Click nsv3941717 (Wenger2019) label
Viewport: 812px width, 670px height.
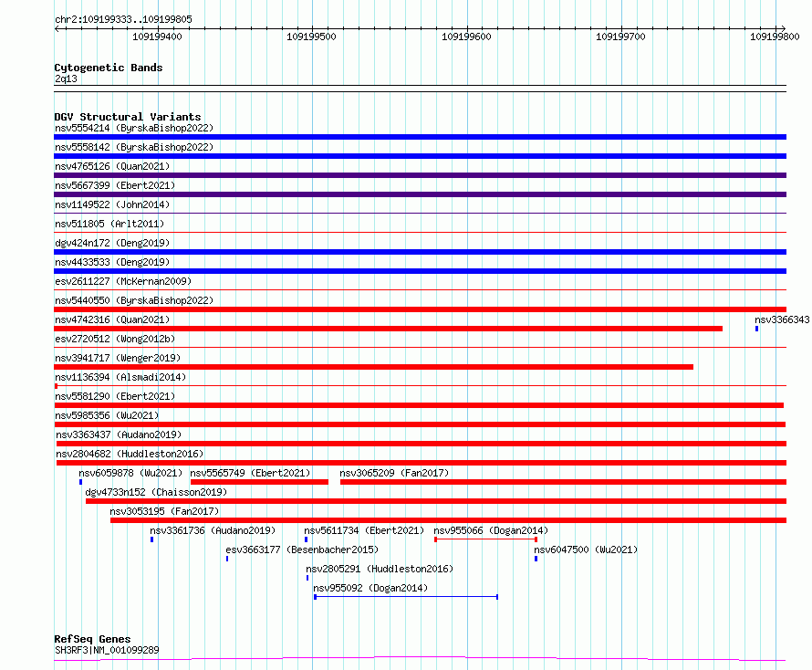click(x=118, y=358)
